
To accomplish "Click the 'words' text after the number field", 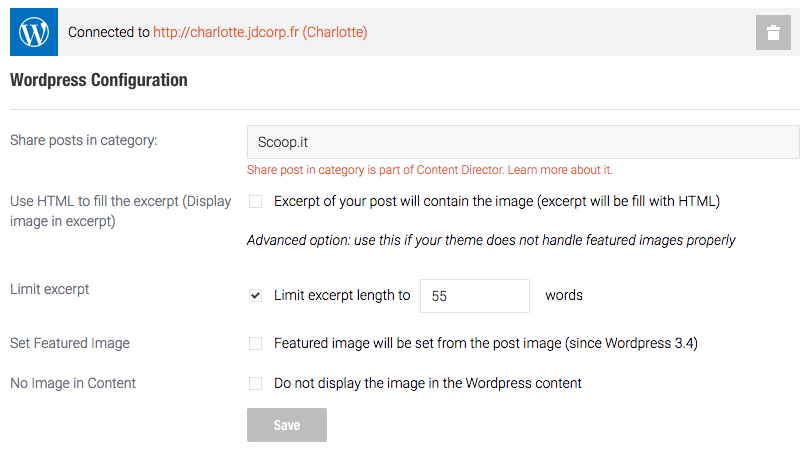I will [x=564, y=295].
